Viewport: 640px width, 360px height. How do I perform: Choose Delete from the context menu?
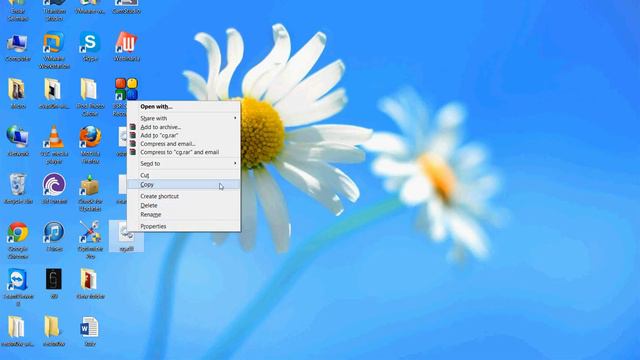click(x=184, y=206)
